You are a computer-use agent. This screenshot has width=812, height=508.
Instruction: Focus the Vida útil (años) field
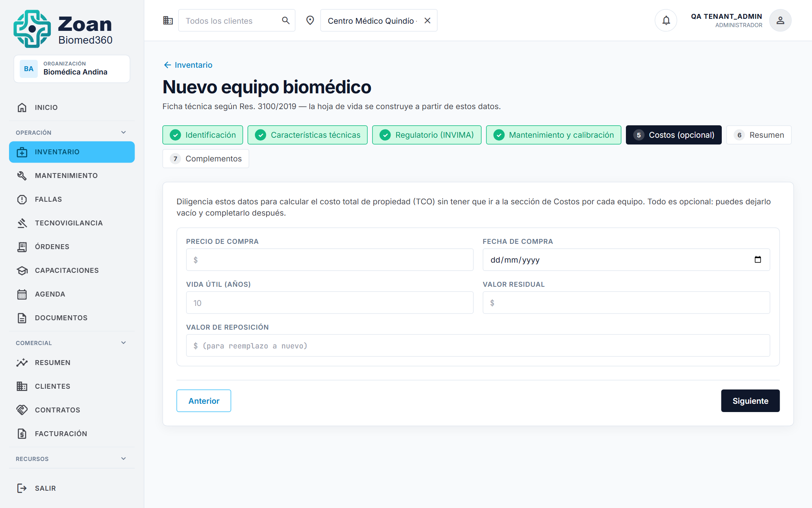click(330, 303)
